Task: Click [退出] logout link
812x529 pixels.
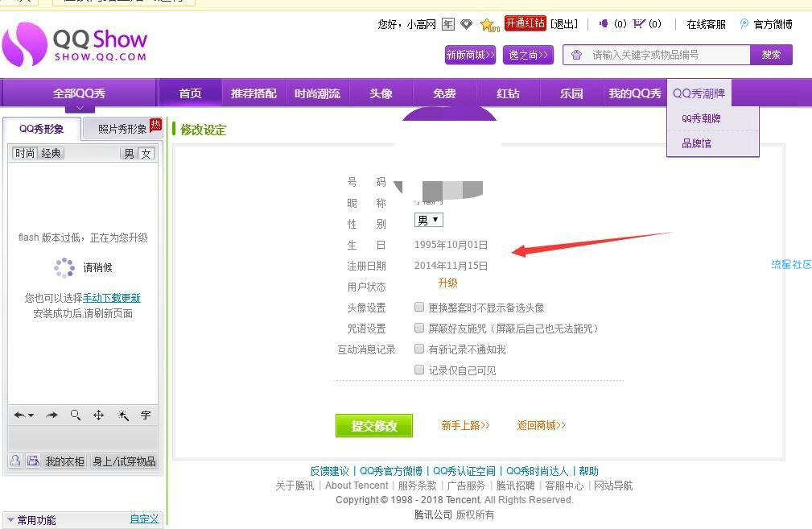Action: pos(564,24)
